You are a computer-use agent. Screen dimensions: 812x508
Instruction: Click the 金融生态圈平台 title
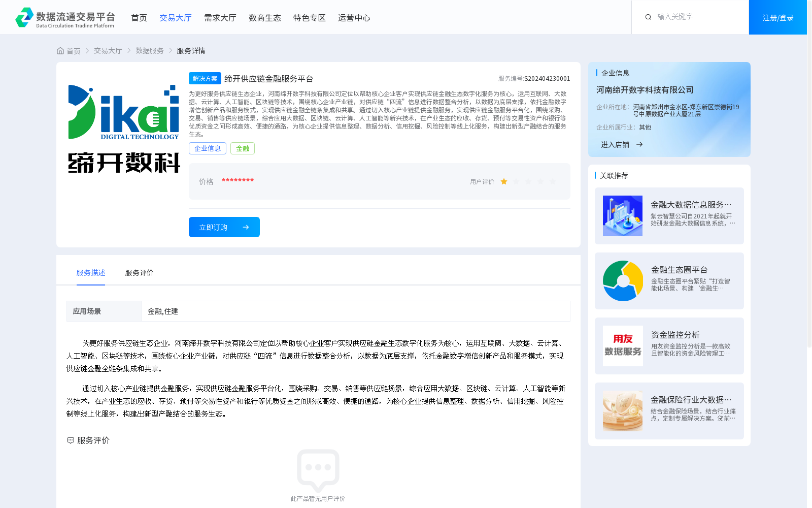tap(679, 270)
